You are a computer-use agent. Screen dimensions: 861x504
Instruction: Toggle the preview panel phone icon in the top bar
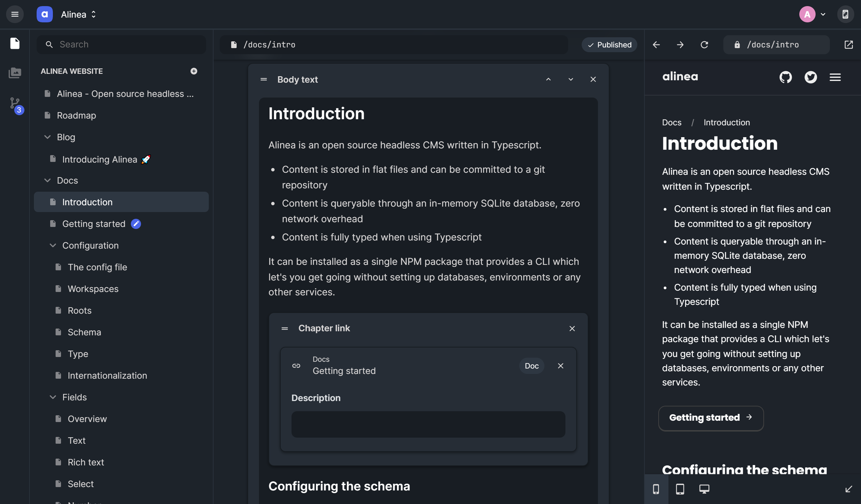[x=845, y=14]
